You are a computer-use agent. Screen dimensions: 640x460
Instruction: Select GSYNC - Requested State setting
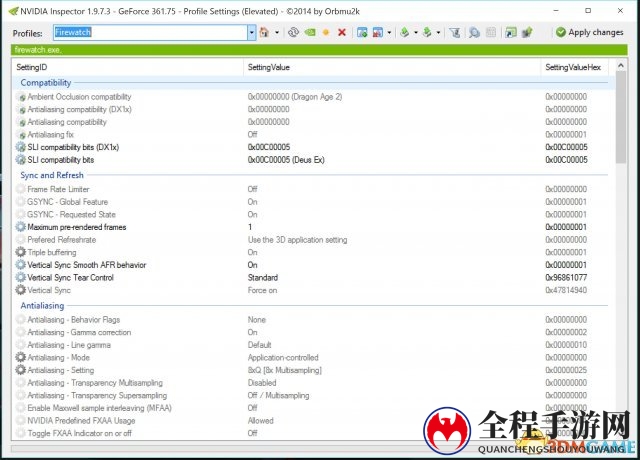pos(71,215)
